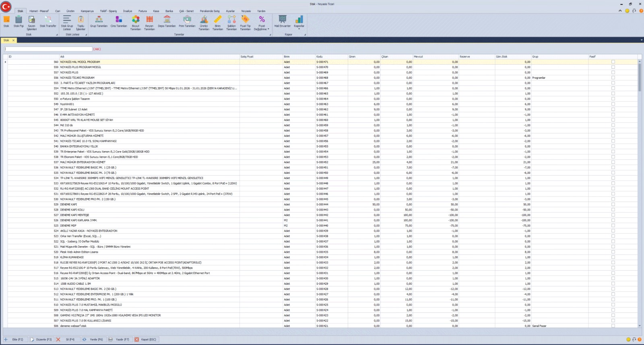Open Birim Tanımları
The height and width of the screenshot is (345, 644).
pos(218,23)
